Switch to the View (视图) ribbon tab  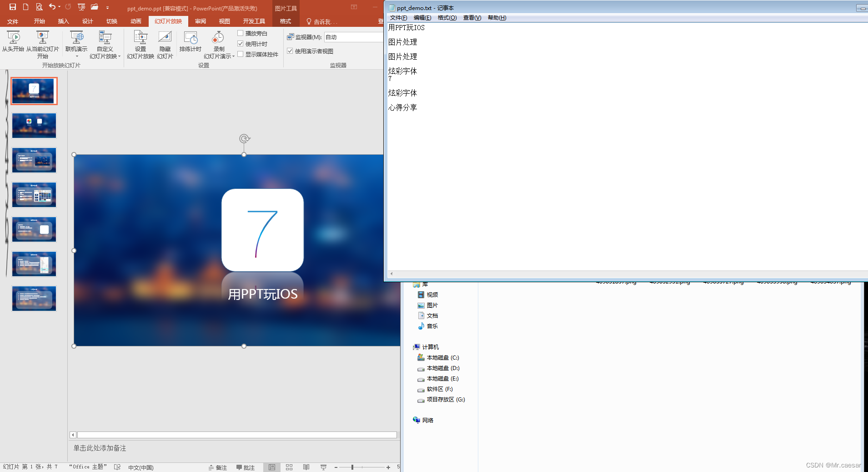pos(225,21)
